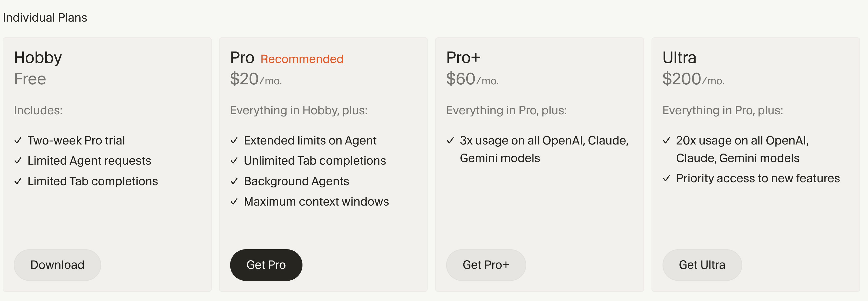
Task: Click the Individual Plans heading
Action: 45,18
